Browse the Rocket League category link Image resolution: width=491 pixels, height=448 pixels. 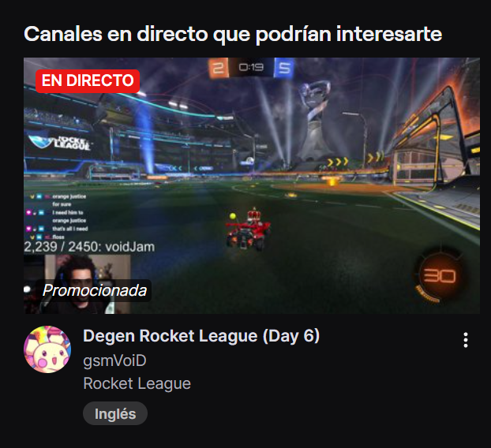click(137, 383)
